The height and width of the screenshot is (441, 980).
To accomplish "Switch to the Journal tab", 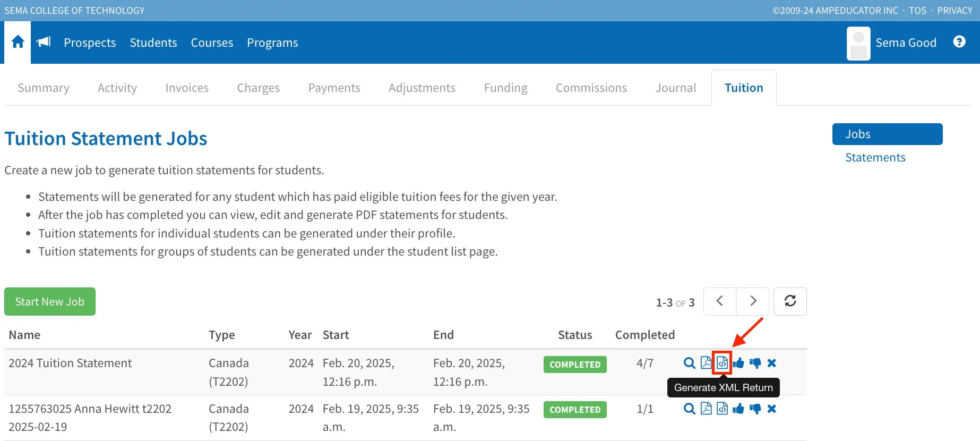I will (x=676, y=88).
